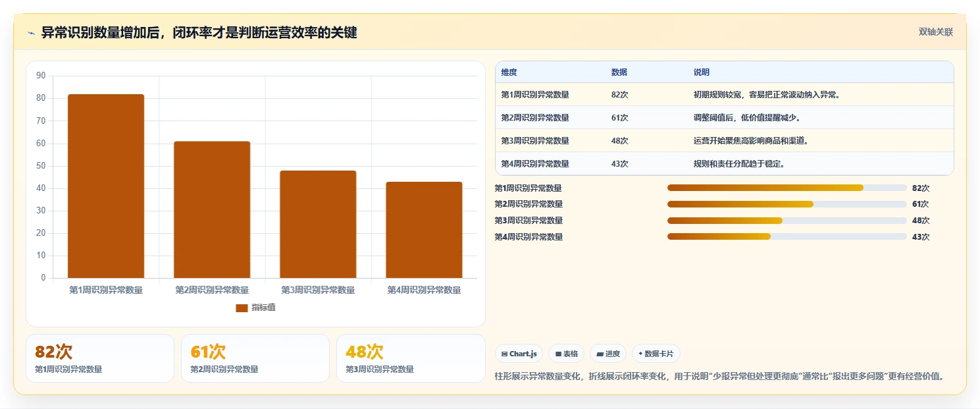Select the 第3周识别异常数量 bar in chart
The height and width of the screenshot is (409, 980).
pos(318,224)
